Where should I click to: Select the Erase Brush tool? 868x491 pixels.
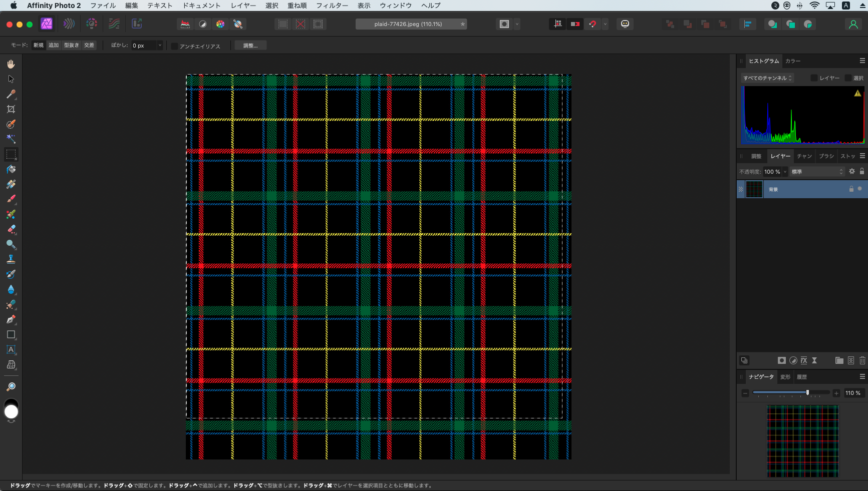(11, 229)
